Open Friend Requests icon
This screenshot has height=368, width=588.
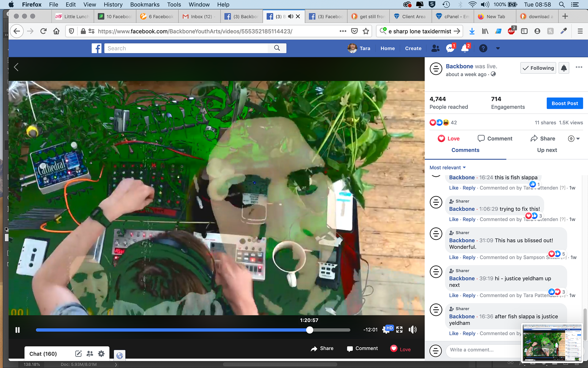tap(435, 48)
